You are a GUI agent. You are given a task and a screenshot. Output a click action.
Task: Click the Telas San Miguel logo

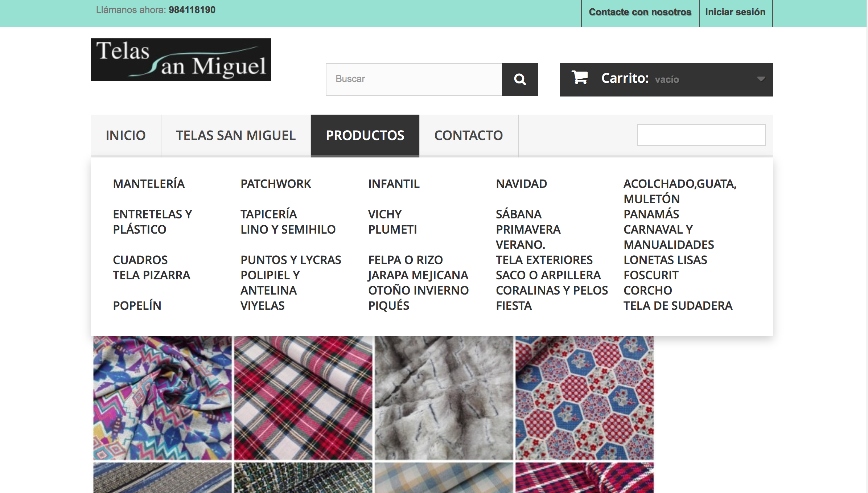(x=181, y=59)
